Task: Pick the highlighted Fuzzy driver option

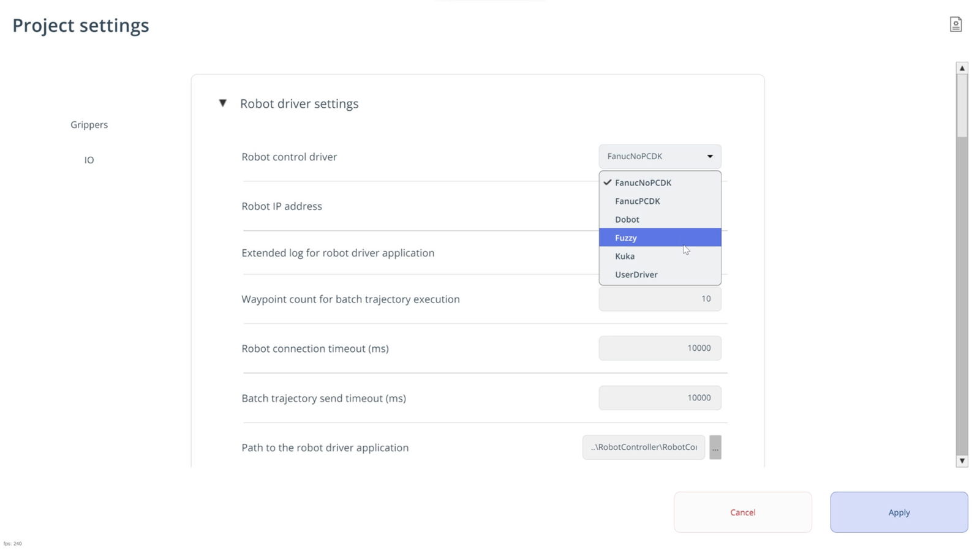Action: 625,238
